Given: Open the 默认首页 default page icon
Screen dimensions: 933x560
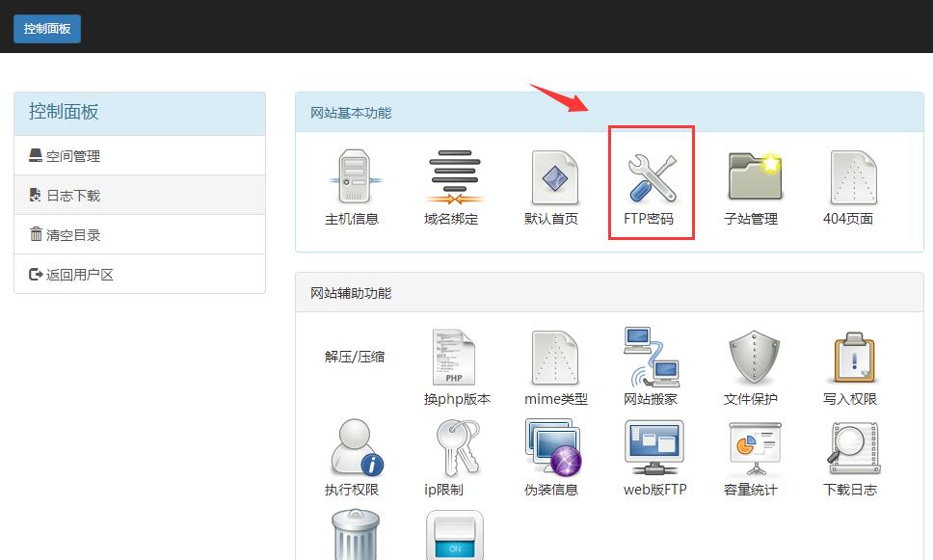Looking at the screenshot, I should (554, 176).
